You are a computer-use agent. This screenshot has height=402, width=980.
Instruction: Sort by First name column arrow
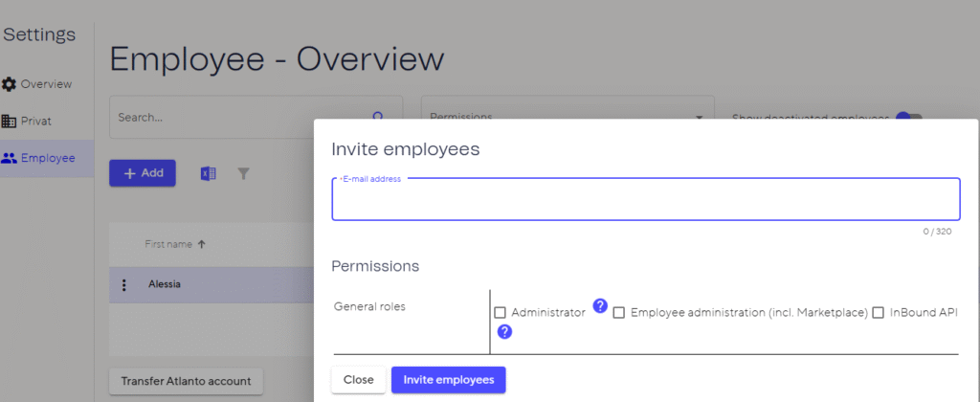click(x=202, y=244)
